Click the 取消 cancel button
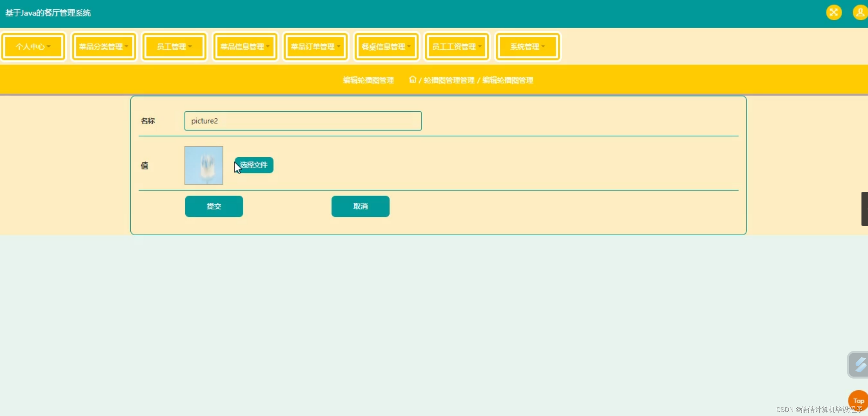The height and width of the screenshot is (416, 868). (x=360, y=206)
